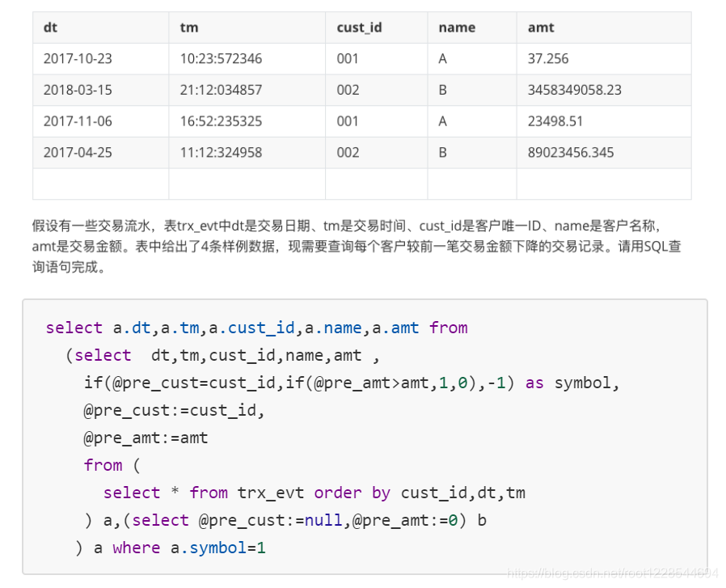
Task: Click code line with 'as symbol,'
Action: (x=352, y=383)
